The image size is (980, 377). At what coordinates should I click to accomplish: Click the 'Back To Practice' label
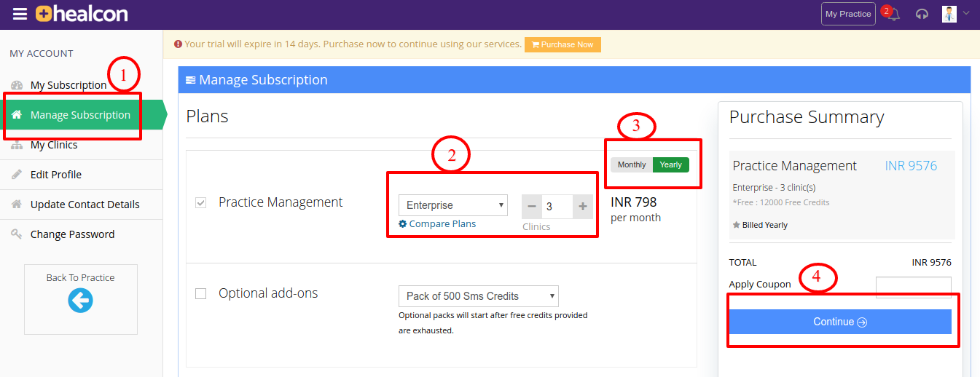point(80,277)
